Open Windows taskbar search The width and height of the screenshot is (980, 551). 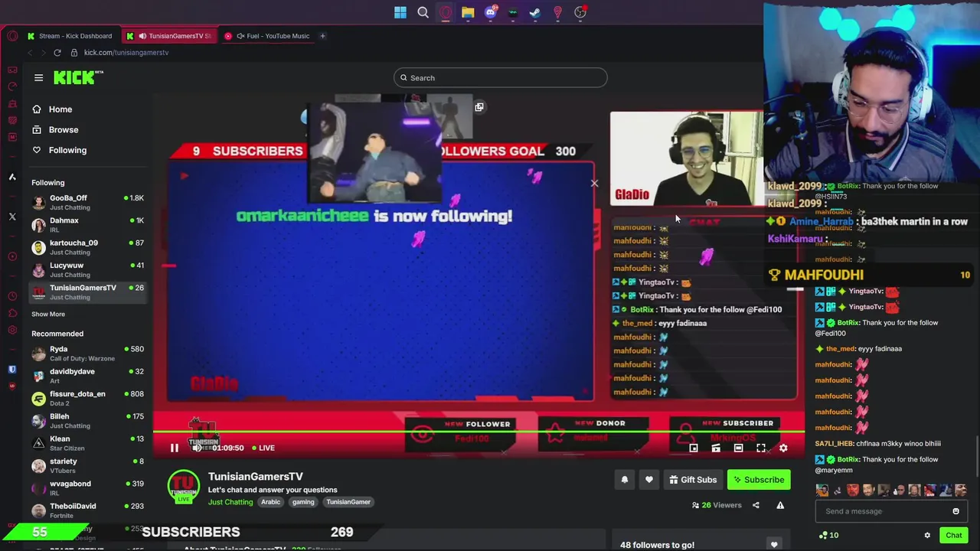pos(423,12)
